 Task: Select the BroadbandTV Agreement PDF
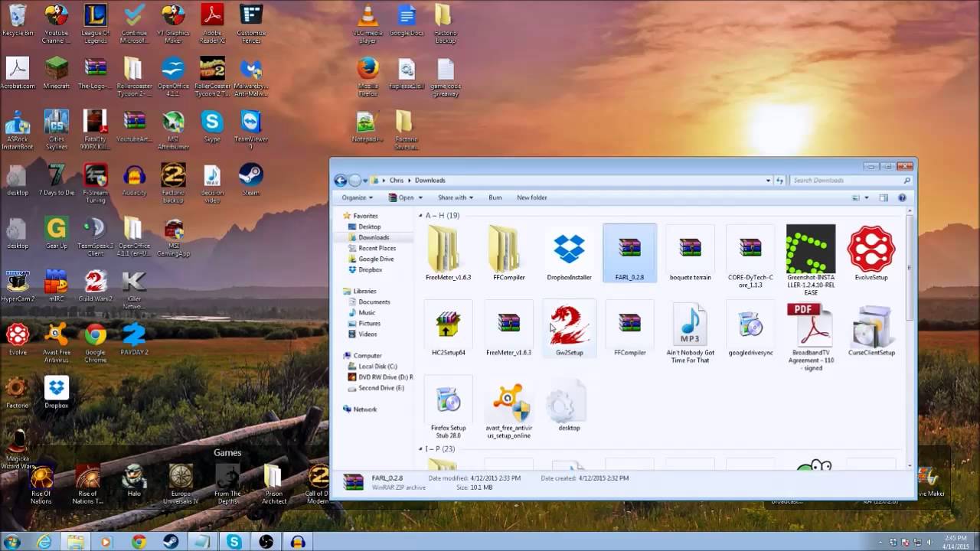click(811, 337)
